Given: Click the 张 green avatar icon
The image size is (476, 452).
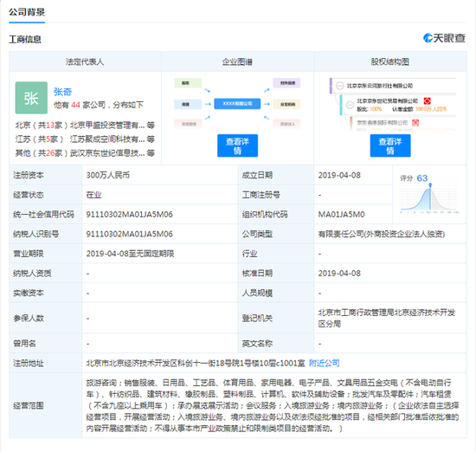Looking at the screenshot, I should (31, 98).
